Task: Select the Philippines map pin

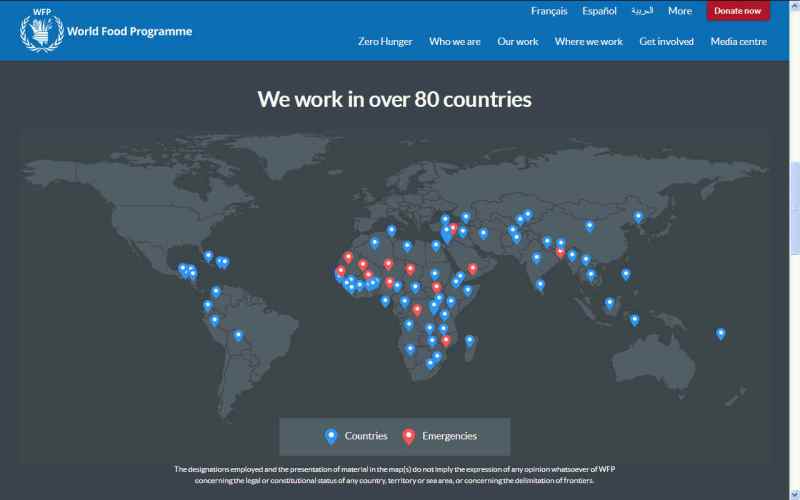Action: pyautogui.click(x=626, y=273)
